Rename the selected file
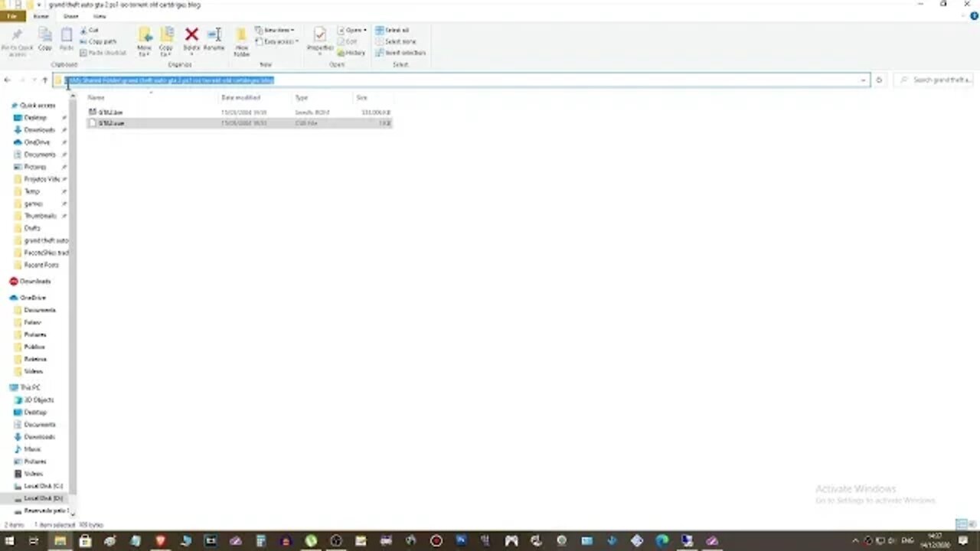 214,38
